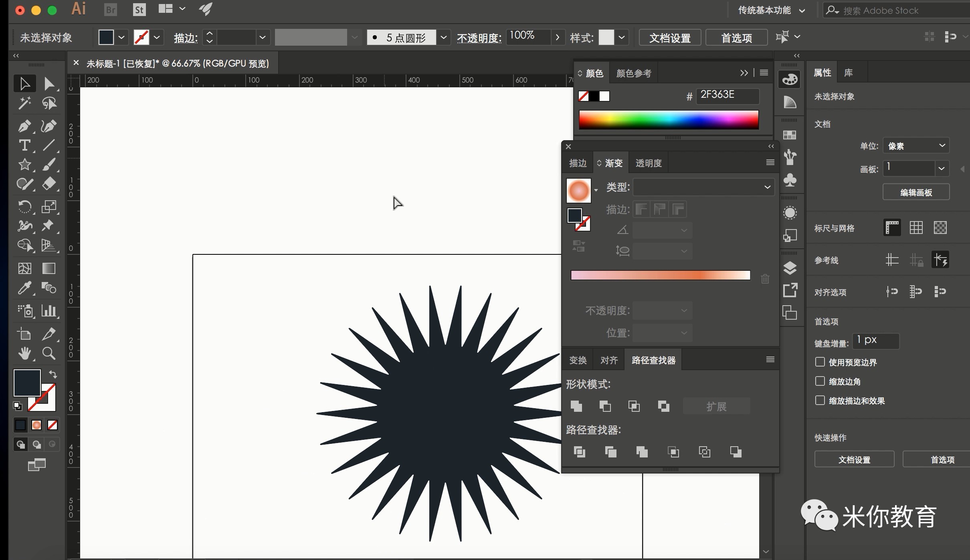Open the 单位 像素 dropdown

click(x=916, y=145)
